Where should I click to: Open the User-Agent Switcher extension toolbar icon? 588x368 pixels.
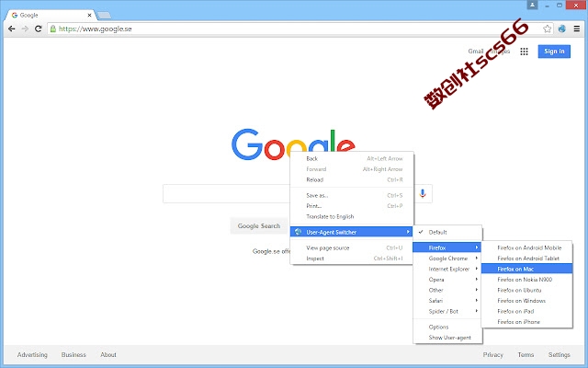pos(561,29)
